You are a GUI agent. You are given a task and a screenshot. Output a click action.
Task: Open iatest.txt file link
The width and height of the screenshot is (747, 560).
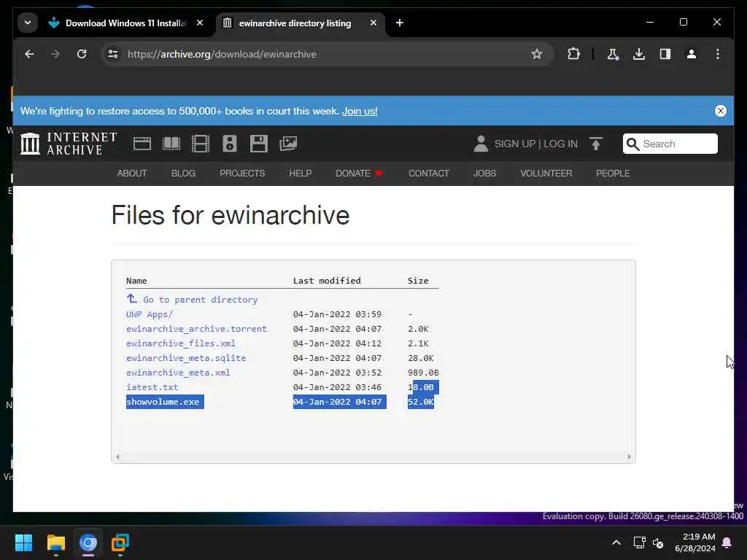[x=152, y=387]
